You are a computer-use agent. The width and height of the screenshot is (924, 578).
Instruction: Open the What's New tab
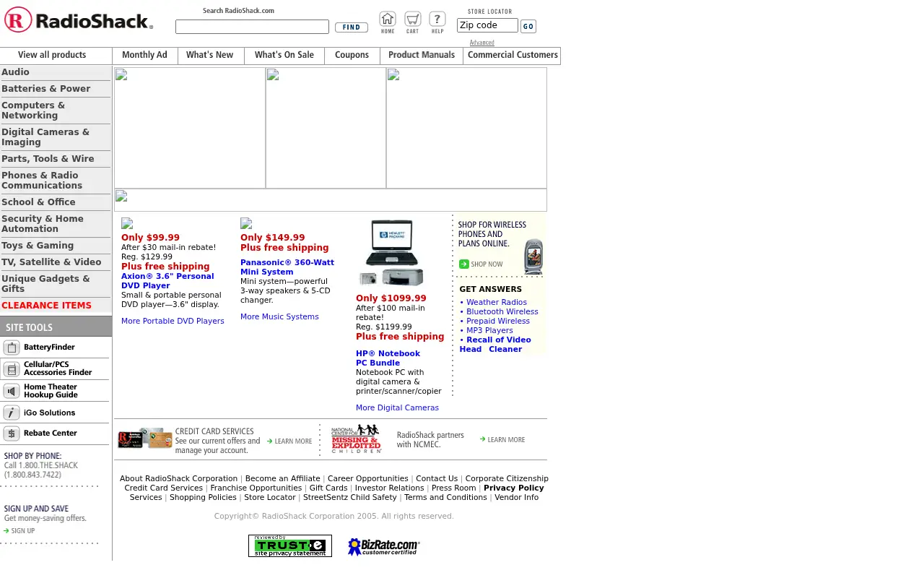[210, 56]
